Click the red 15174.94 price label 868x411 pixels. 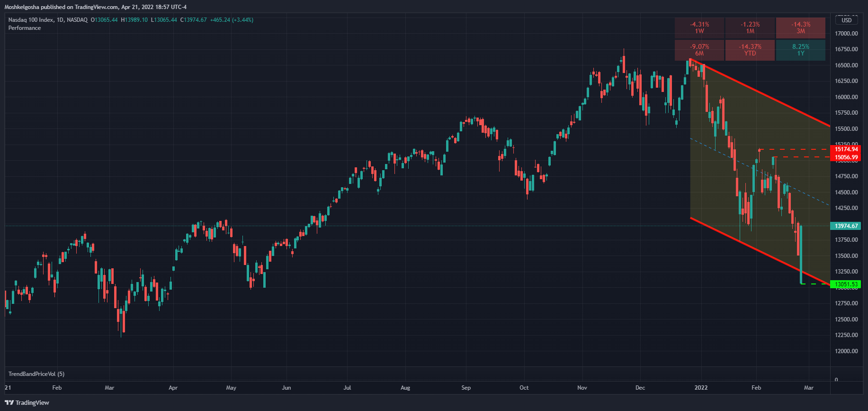coord(846,149)
